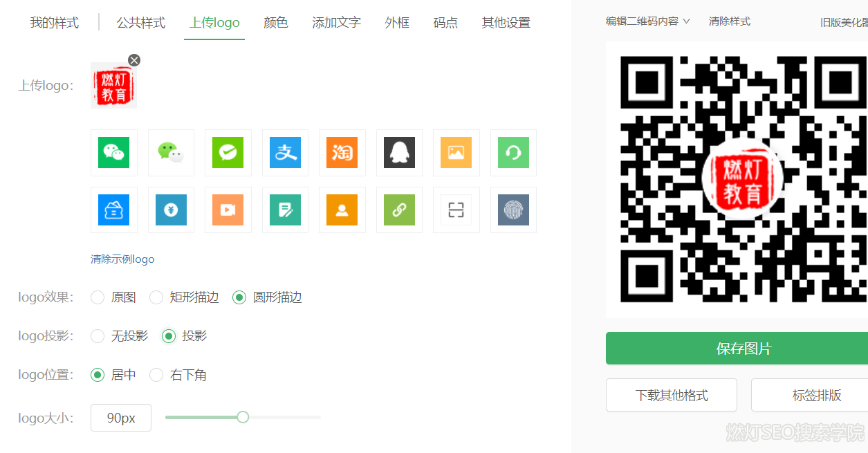Choose 无投影 for logo shadow
This screenshot has width=868, height=453.
coord(98,336)
